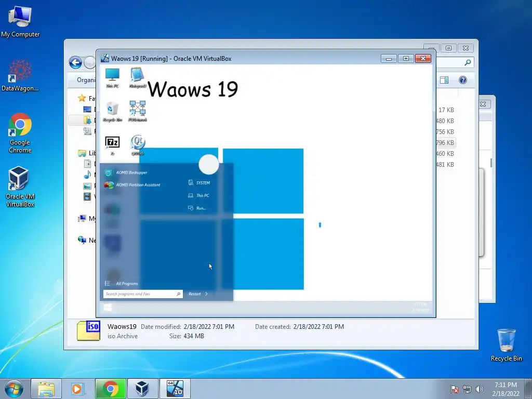
Task: Click the Explorer Back arrow button
Action: pos(75,62)
